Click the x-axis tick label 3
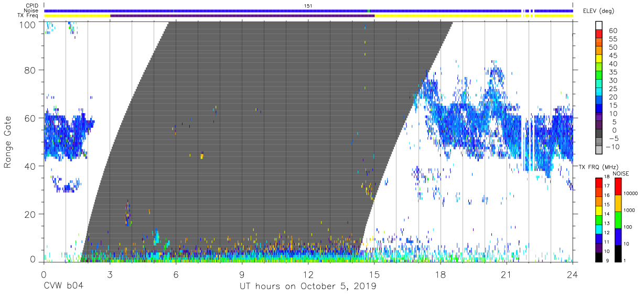Image resolution: width=644 pixels, height=297 pixels. tap(110, 275)
